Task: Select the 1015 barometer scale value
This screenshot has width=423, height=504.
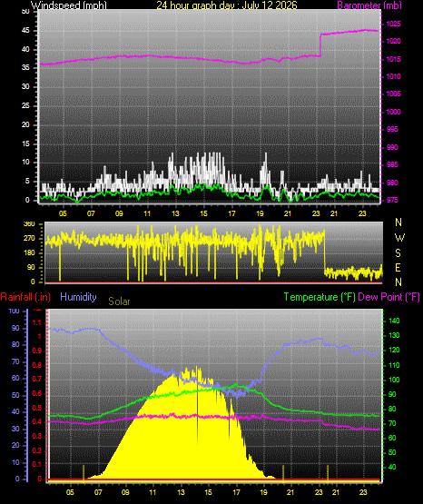Action: (393, 59)
